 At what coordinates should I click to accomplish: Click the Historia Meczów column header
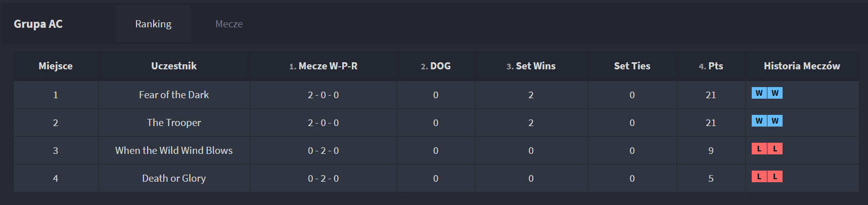pos(802,66)
